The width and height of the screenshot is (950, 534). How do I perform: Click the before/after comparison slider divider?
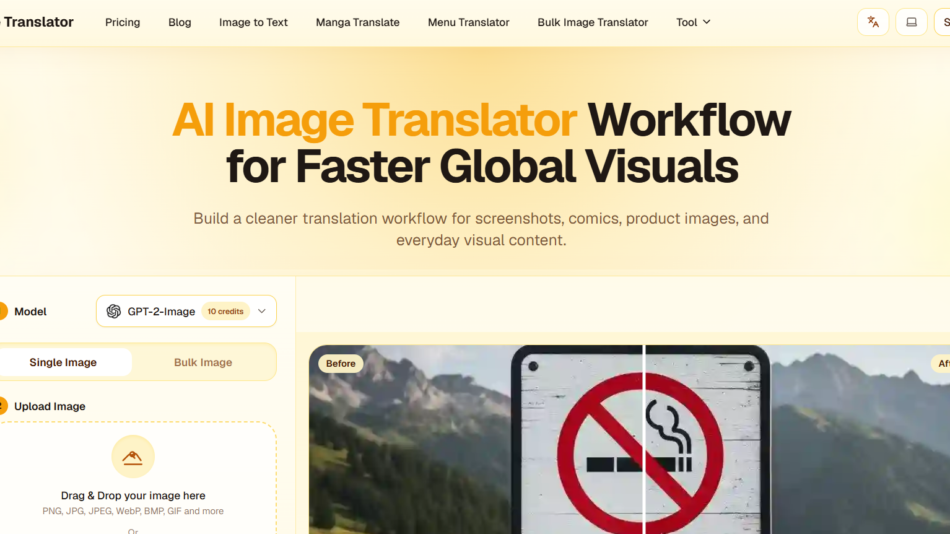pyautogui.click(x=644, y=439)
